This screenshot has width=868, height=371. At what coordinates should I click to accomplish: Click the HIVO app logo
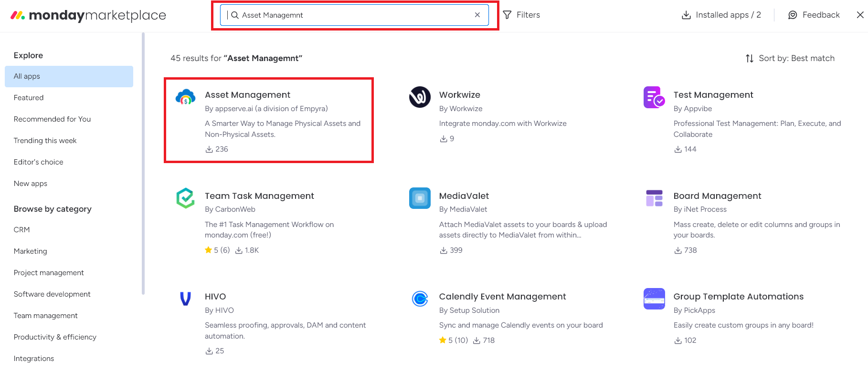185,299
